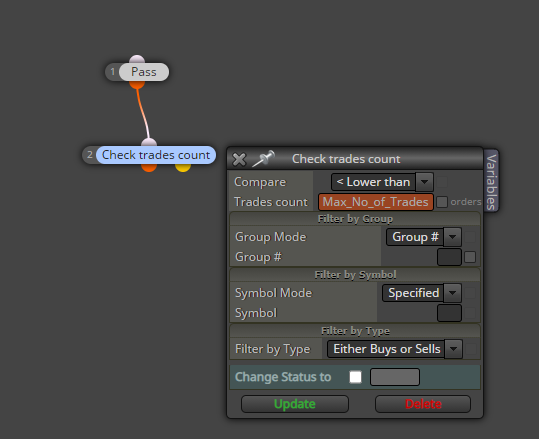Click the Pass node top input connector

point(137,59)
